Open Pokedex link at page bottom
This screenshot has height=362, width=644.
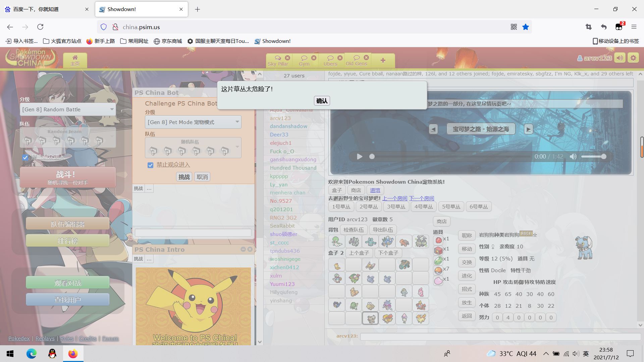(x=19, y=339)
